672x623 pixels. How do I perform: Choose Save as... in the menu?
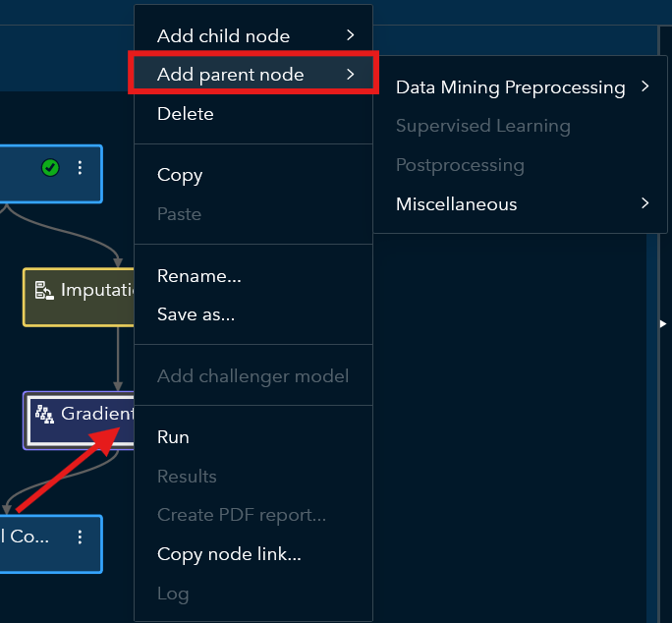(x=196, y=315)
